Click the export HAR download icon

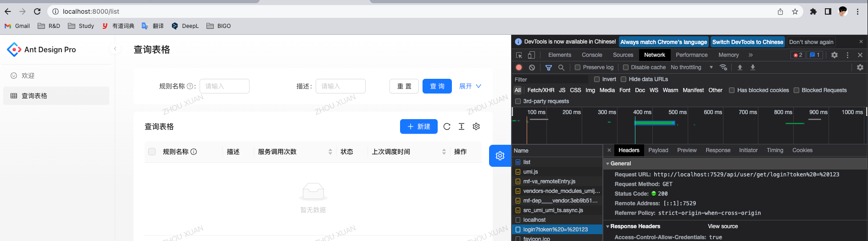(x=753, y=67)
